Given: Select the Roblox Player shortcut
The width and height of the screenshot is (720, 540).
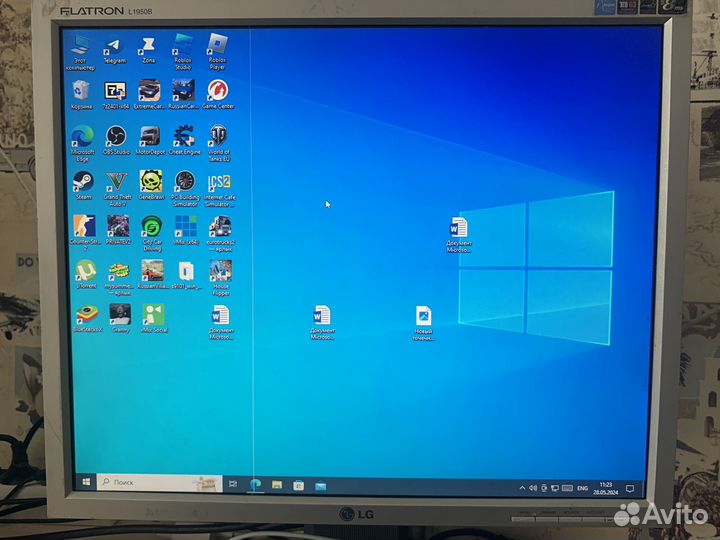Looking at the screenshot, I should [217, 51].
